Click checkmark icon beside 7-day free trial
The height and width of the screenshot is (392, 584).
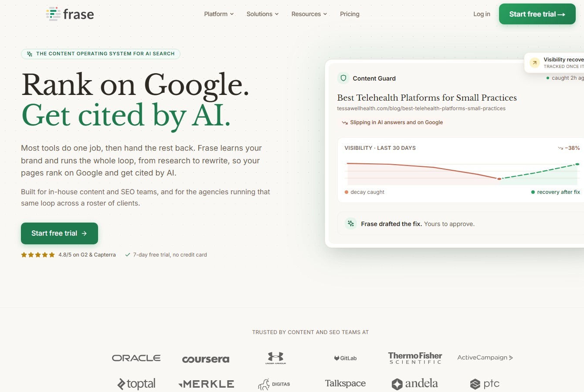128,255
